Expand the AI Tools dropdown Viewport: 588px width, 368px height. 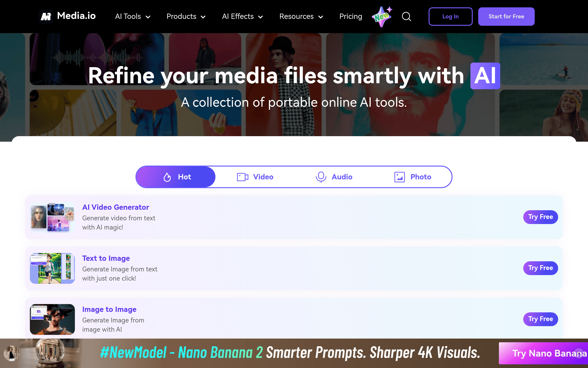tap(133, 17)
